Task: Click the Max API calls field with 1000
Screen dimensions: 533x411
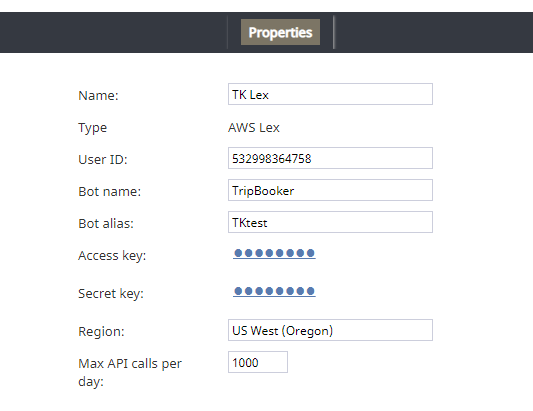Action: [258, 362]
